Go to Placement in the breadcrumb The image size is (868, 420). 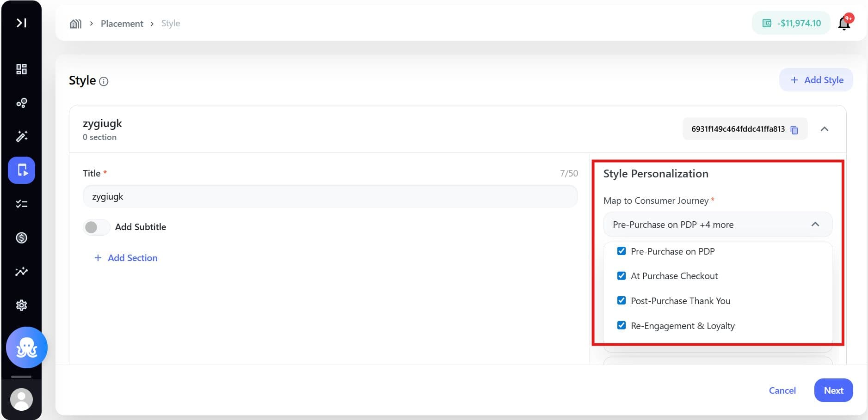coord(122,24)
